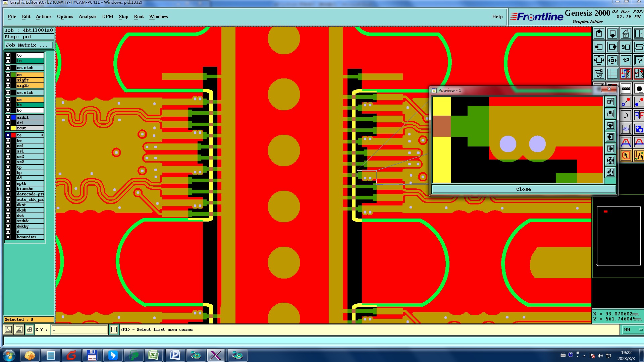Click the yellow rout layer color swatch
Screen dimensions: 644x362
tap(13, 128)
